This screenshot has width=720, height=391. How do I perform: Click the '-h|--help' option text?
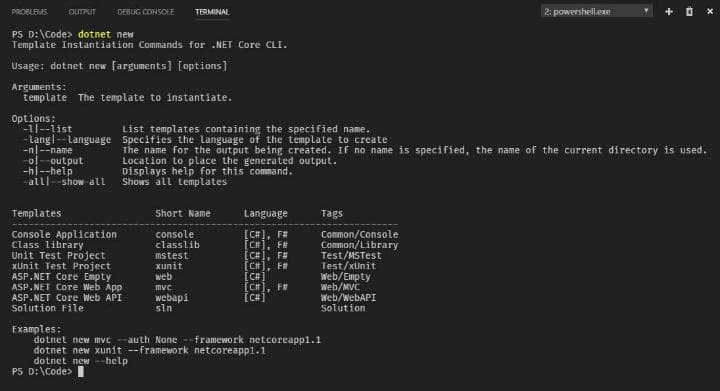click(x=48, y=171)
